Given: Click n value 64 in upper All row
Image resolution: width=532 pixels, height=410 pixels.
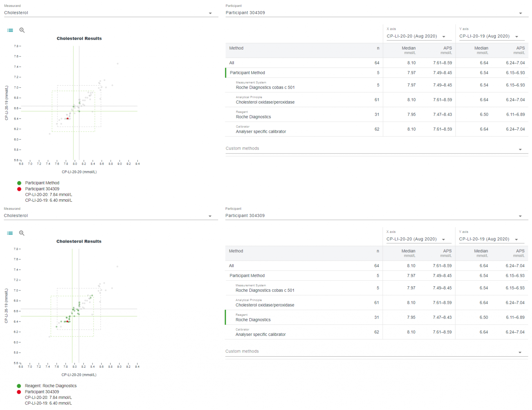Looking at the screenshot, I should click(377, 63).
